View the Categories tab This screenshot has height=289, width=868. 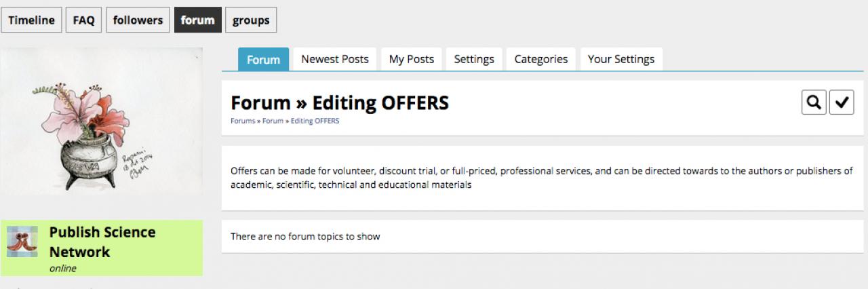(540, 59)
